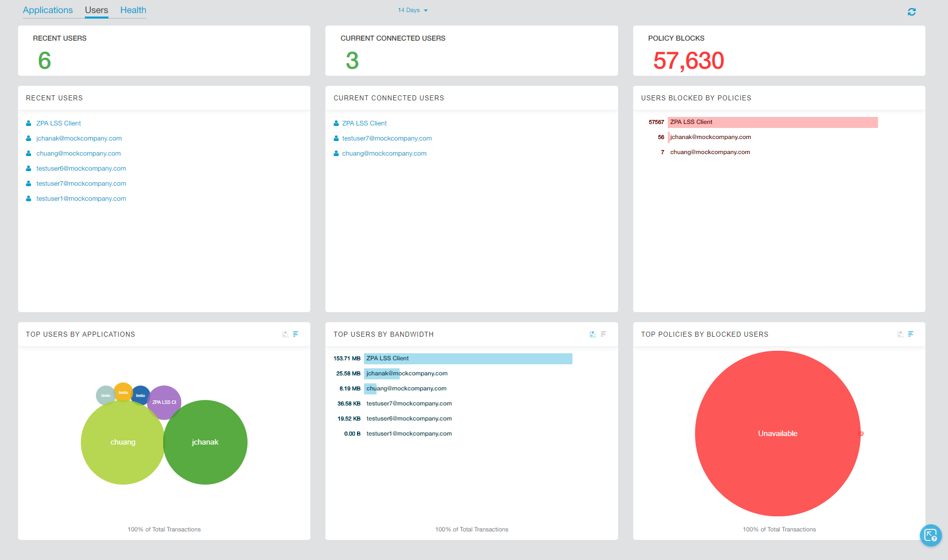Open the help widget icon
Viewport: 948px width, 560px height.
tap(930, 535)
